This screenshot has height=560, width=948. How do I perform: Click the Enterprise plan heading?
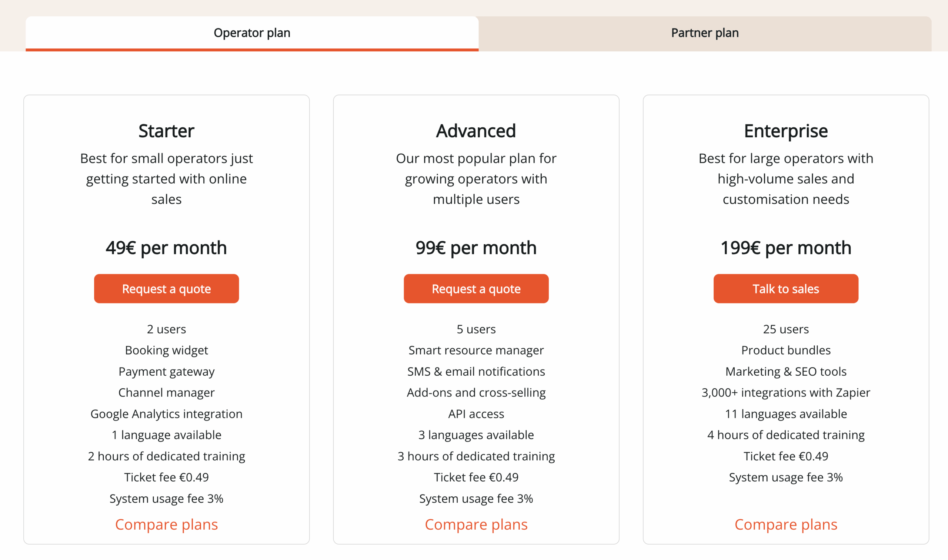(x=786, y=130)
